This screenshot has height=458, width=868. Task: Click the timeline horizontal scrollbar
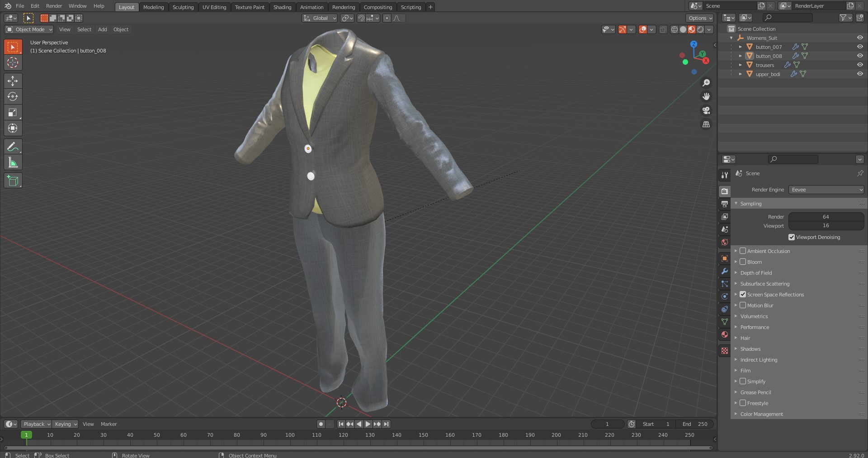358,448
